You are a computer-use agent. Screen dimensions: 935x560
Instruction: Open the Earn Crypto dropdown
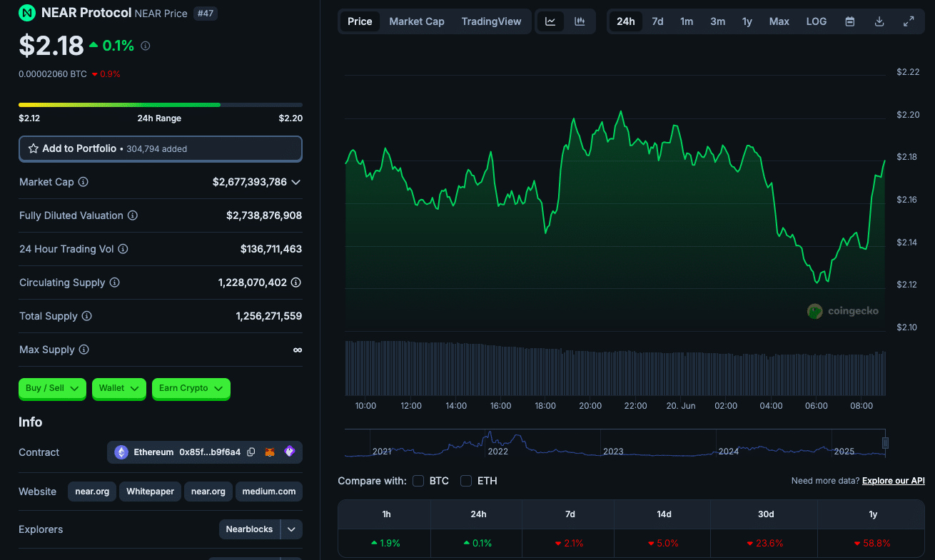[x=191, y=388]
